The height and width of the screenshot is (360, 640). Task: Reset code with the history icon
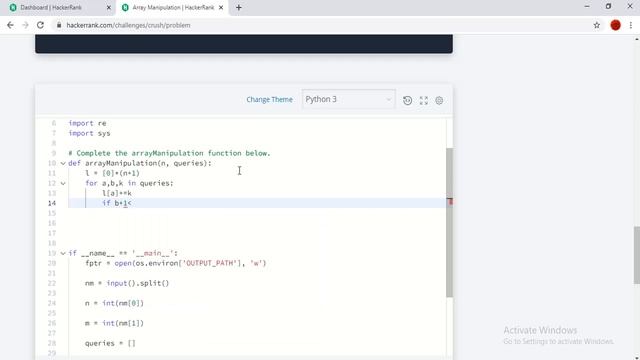407,100
